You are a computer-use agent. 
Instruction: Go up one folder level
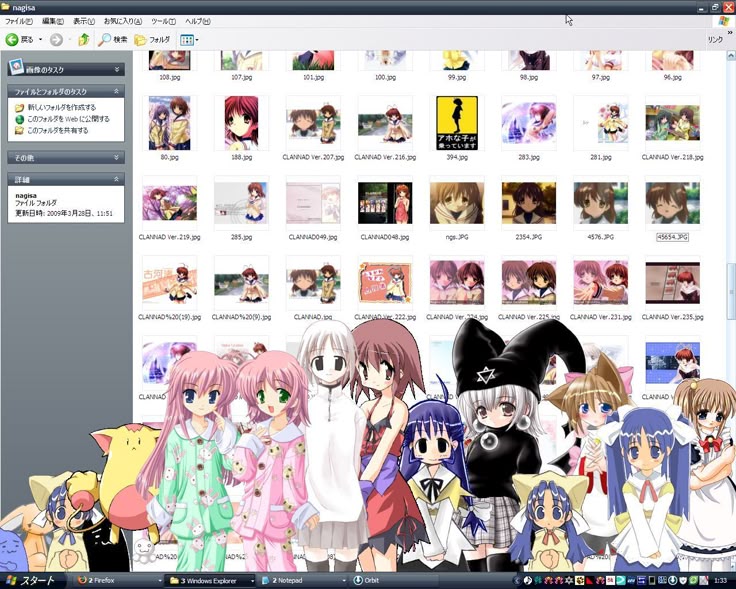pyautogui.click(x=84, y=40)
